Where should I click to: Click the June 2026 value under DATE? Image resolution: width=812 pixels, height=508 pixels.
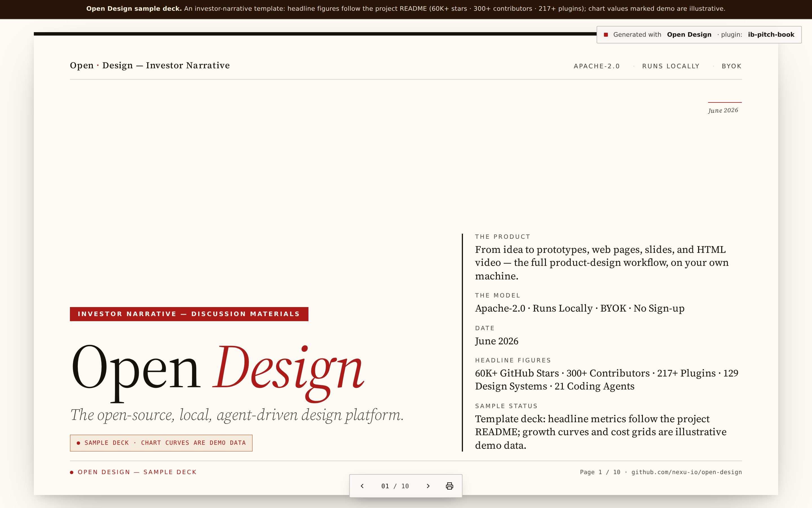tap(497, 341)
